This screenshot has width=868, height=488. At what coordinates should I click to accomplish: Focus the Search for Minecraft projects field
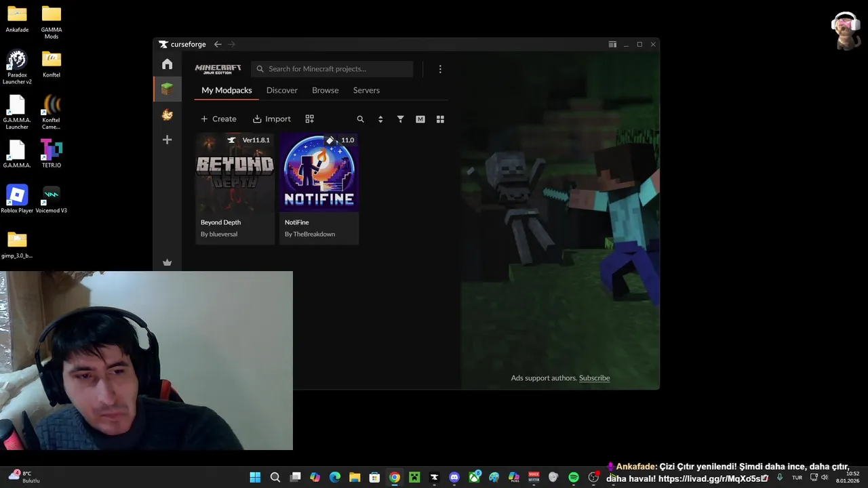(332, 69)
